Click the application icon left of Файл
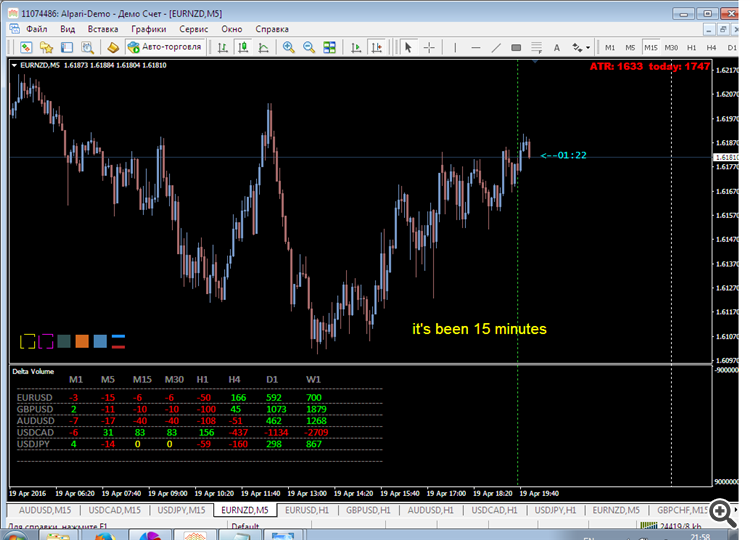 (x=14, y=29)
